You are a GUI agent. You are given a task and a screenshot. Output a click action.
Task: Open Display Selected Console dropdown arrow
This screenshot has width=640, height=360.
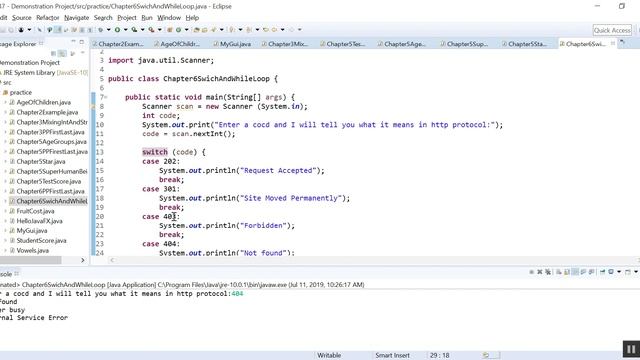[619, 272]
